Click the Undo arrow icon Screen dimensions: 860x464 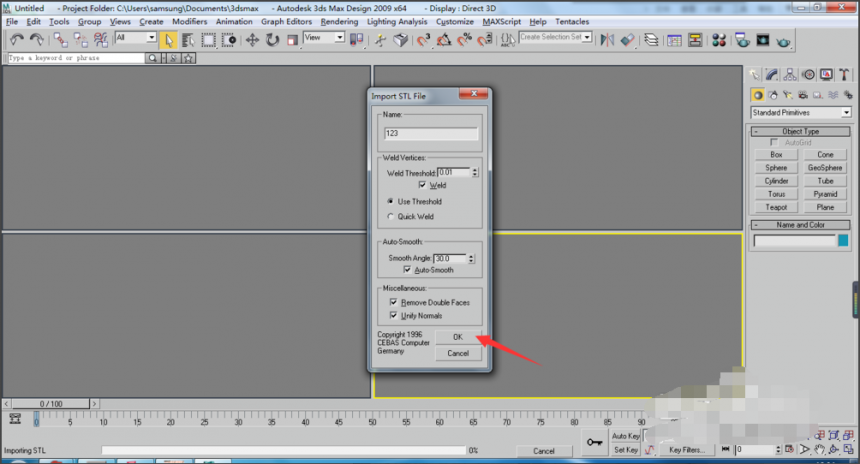16,39
